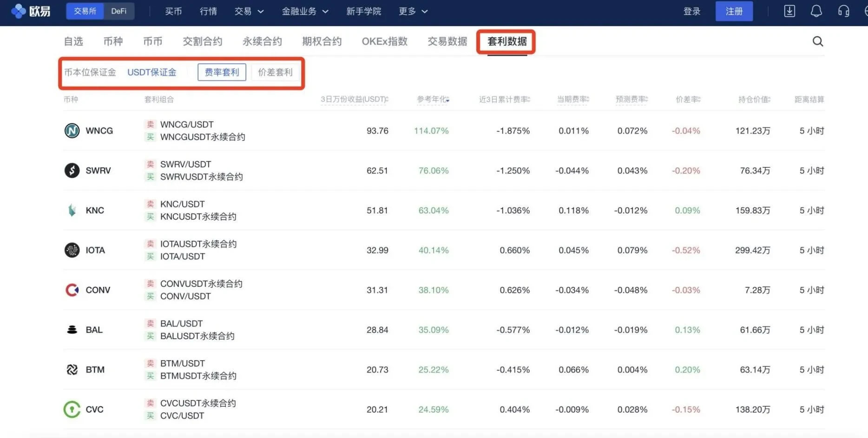Click the CVC coin icon
Screen dimensions: 868x438
tap(72, 409)
